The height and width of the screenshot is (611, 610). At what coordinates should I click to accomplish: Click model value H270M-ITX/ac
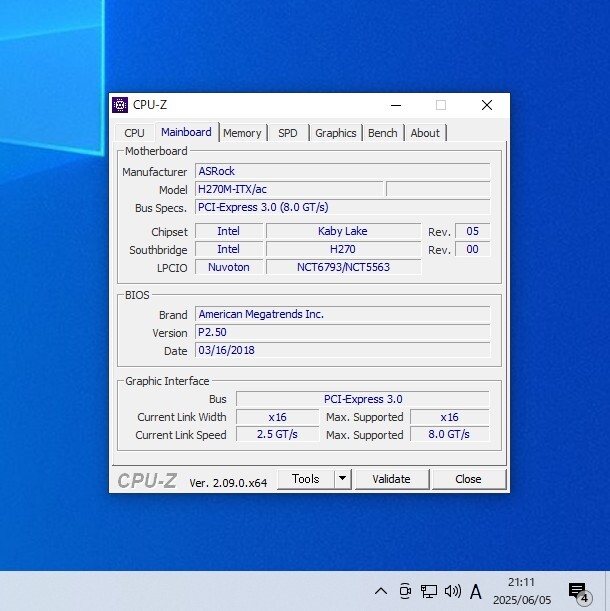point(289,189)
